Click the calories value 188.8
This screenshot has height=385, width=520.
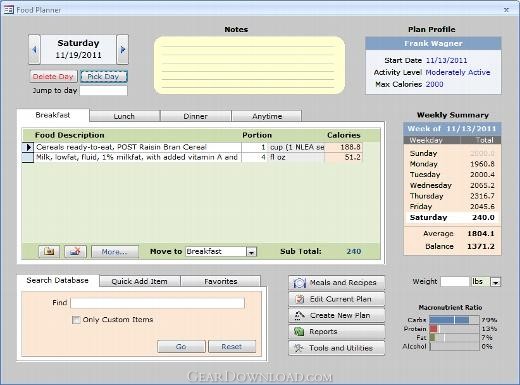pos(343,147)
